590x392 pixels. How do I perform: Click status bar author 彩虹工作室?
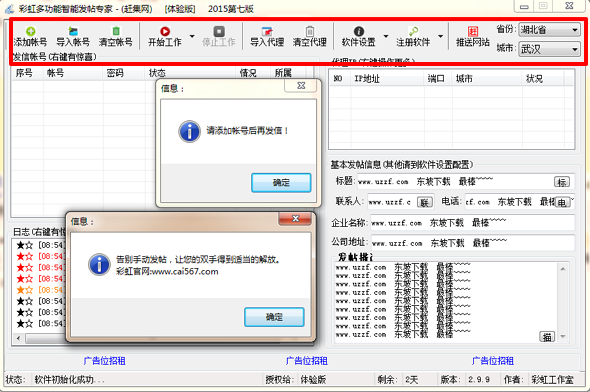coord(553,380)
